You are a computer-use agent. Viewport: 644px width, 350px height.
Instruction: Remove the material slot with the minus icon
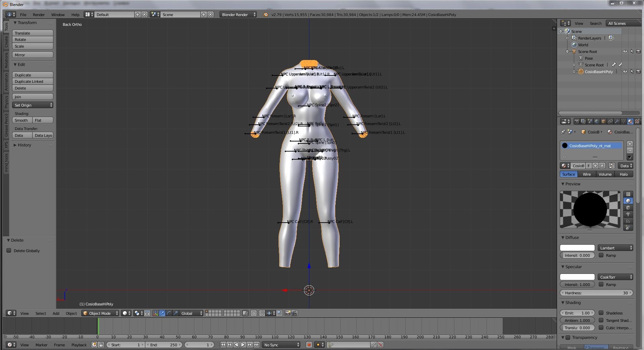pos(630,151)
